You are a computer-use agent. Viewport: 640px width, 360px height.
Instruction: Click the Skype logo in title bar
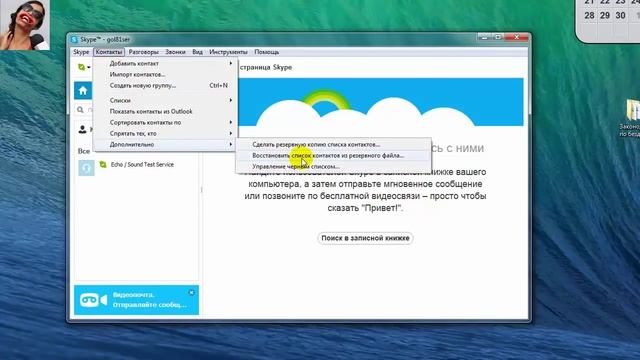(x=74, y=40)
